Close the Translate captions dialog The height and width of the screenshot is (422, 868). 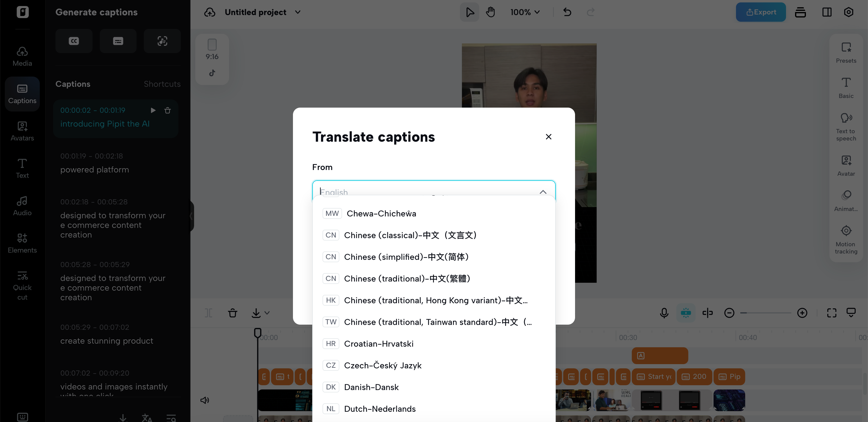coord(548,137)
